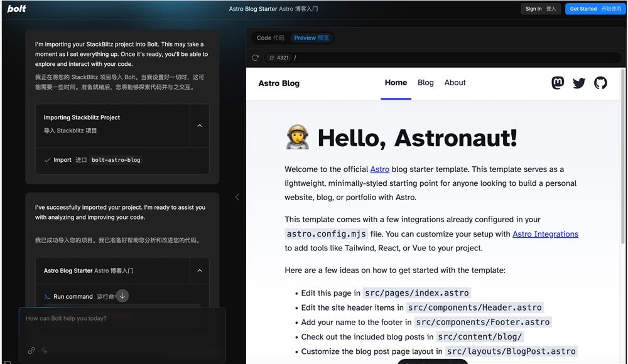The height and width of the screenshot is (364, 628).
Task: Jump to latest chat message arrow
Action: click(x=122, y=296)
